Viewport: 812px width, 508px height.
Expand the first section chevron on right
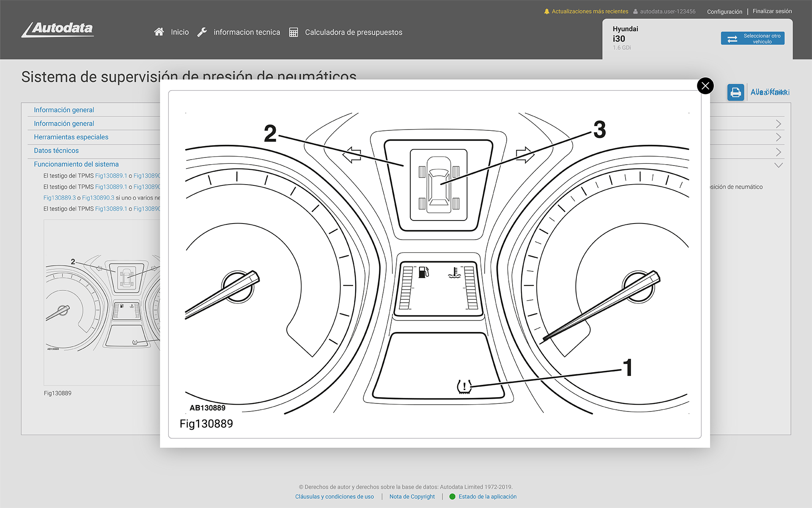778,124
